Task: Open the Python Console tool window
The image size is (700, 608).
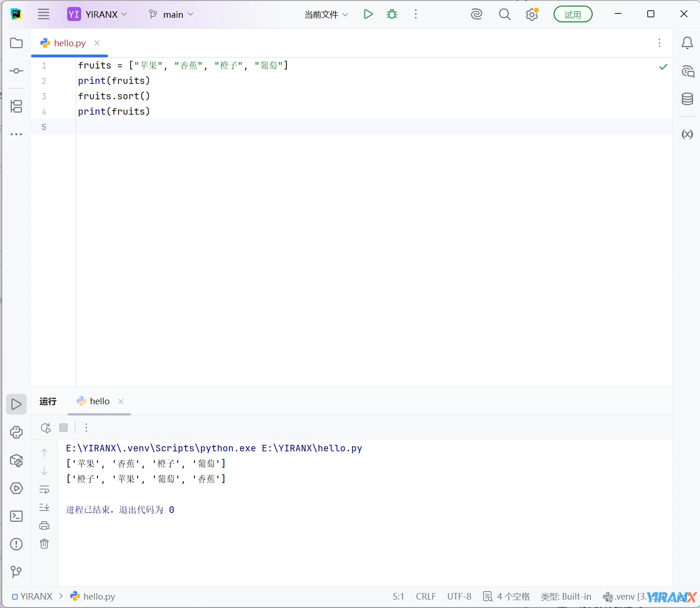Action: pyautogui.click(x=16, y=432)
